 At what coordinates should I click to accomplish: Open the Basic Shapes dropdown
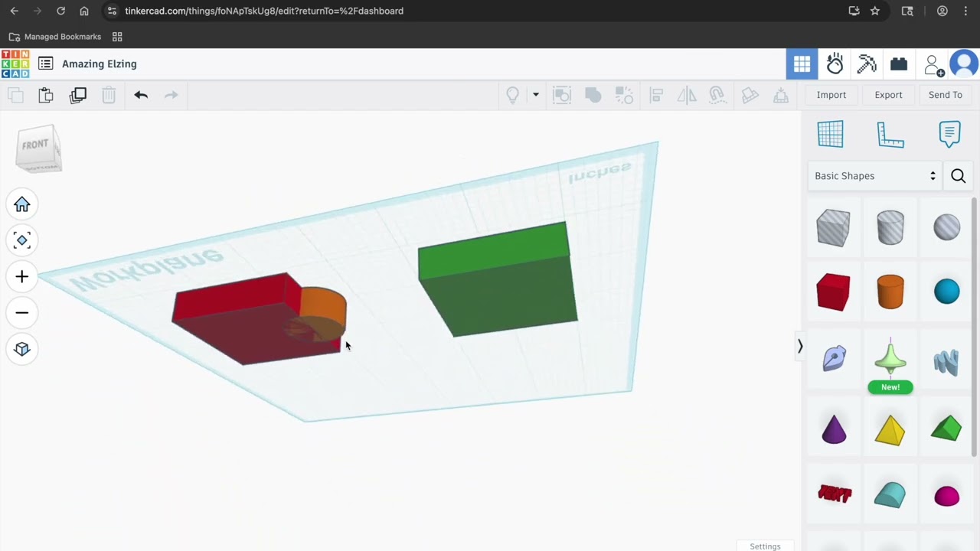click(875, 176)
